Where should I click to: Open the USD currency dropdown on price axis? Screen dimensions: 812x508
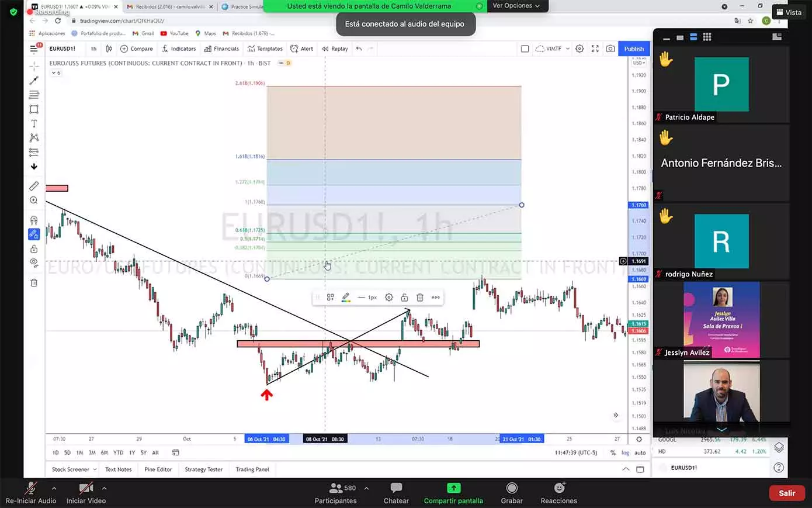[639, 63]
